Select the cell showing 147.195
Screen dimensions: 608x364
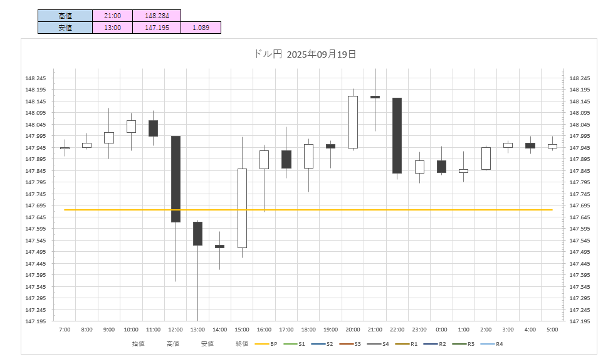point(157,28)
